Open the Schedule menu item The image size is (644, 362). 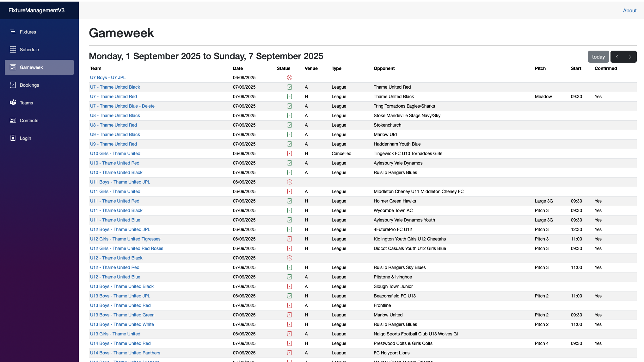[29, 50]
